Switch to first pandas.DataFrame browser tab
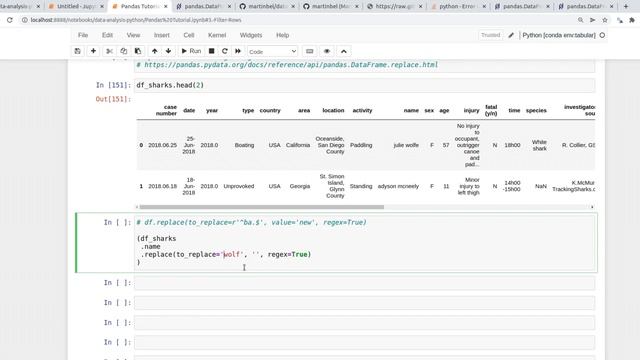 click(x=202, y=6)
